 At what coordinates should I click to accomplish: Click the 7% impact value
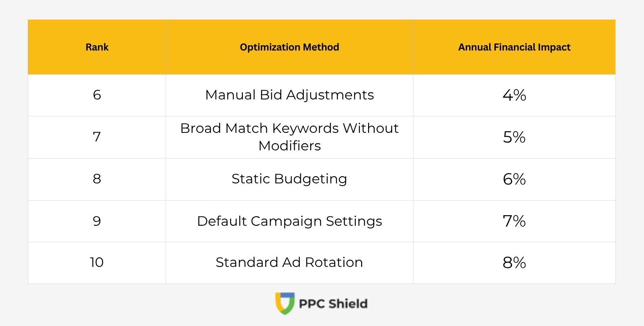pyautogui.click(x=514, y=221)
